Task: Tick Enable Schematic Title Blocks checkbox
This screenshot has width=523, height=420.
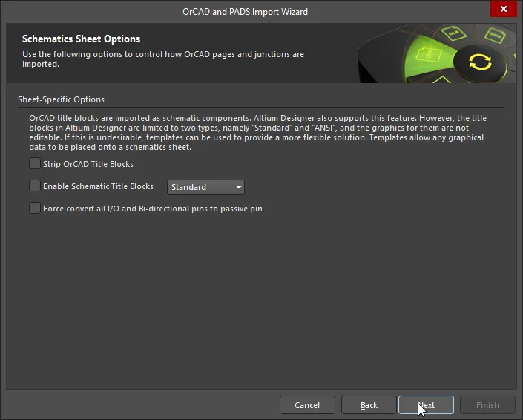Action: 35,186
